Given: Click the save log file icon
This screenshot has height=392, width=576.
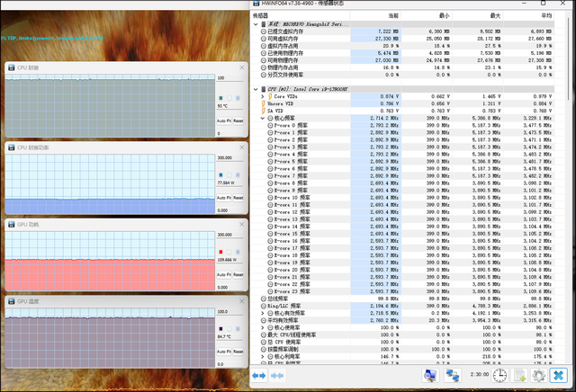Looking at the screenshot, I should pyautogui.click(x=519, y=374).
